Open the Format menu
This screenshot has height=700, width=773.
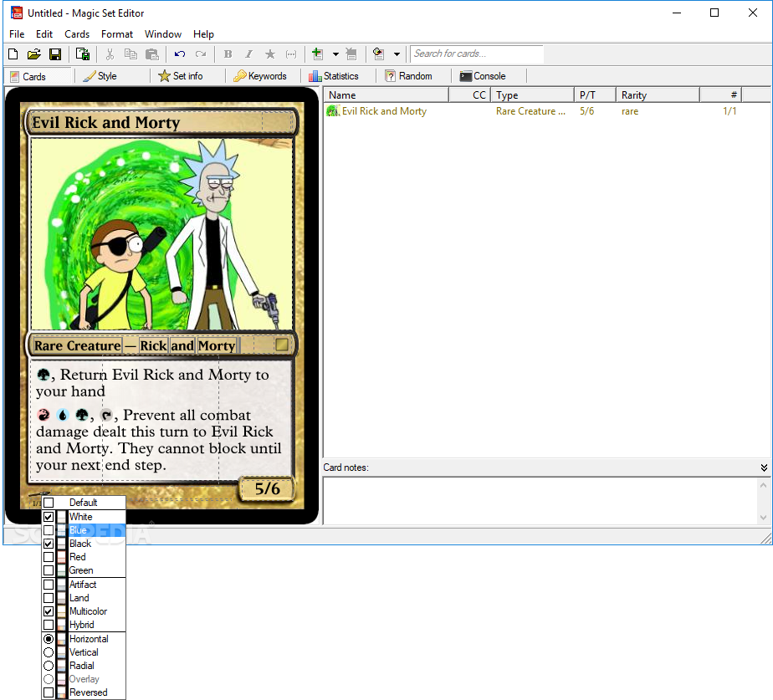(117, 34)
